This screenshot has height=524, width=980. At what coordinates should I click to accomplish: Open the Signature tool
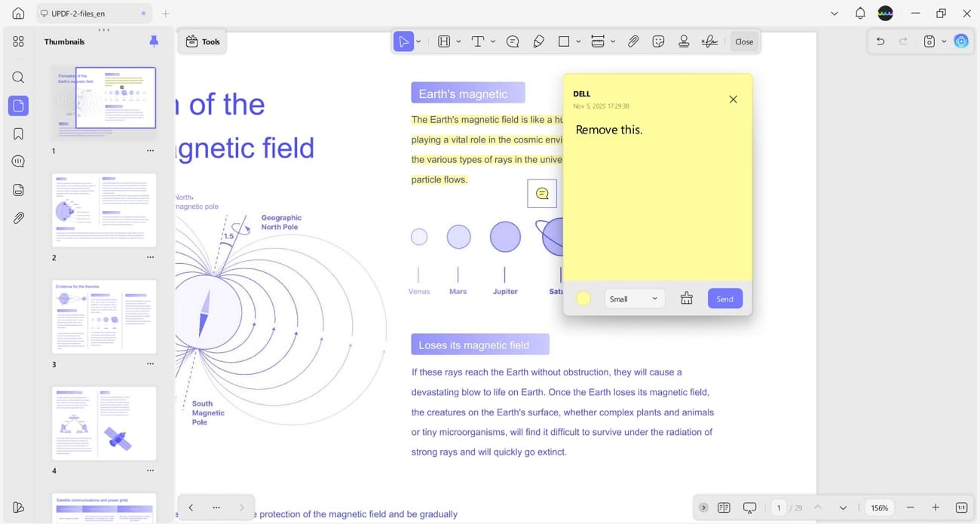(709, 41)
